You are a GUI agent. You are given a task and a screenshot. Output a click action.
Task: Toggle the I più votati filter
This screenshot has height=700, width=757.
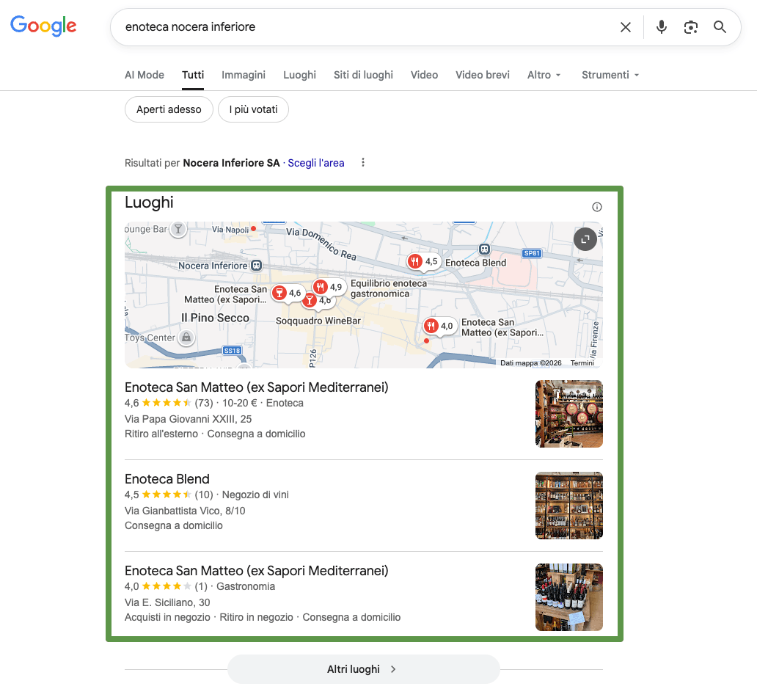(253, 109)
